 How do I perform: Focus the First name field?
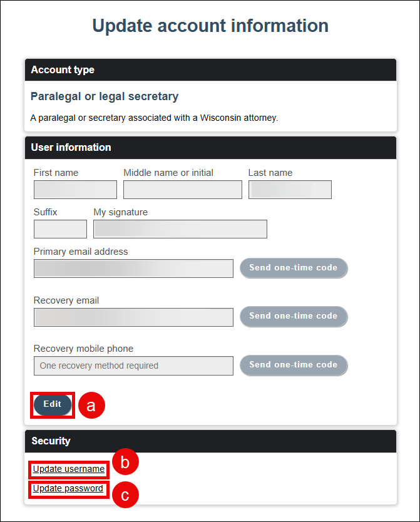click(75, 190)
